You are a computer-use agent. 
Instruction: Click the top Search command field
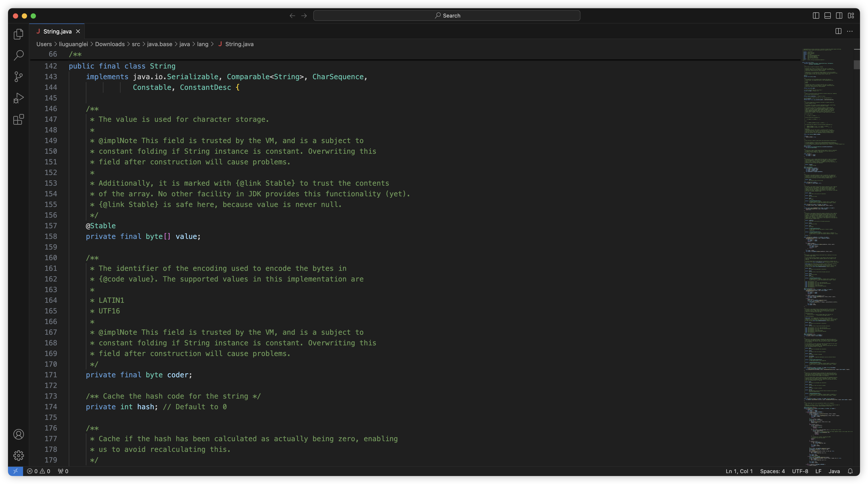tap(446, 16)
